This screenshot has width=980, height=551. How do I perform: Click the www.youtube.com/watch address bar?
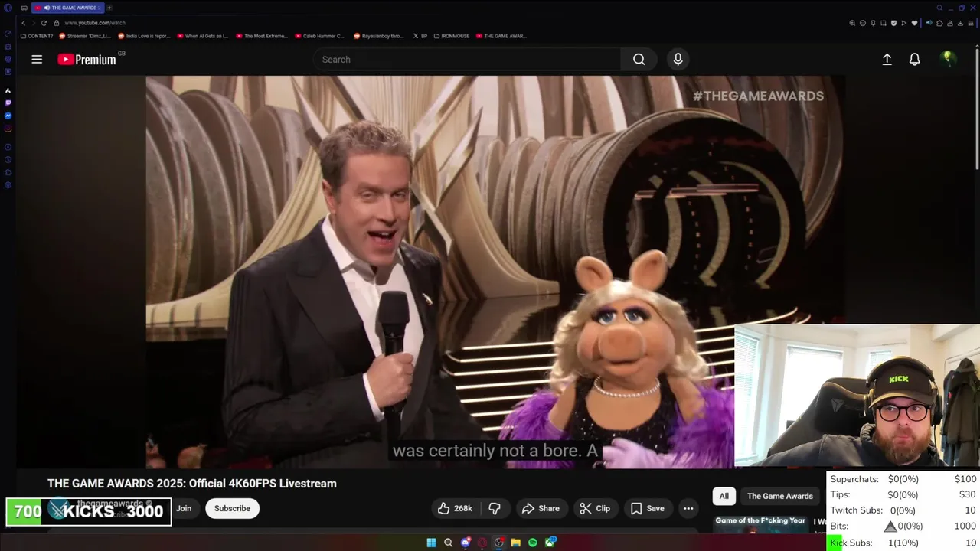click(94, 23)
